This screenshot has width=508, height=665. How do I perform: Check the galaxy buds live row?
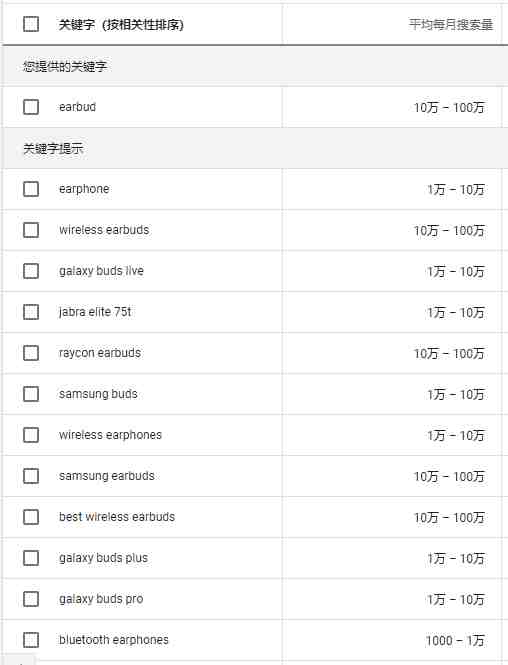pos(31,271)
